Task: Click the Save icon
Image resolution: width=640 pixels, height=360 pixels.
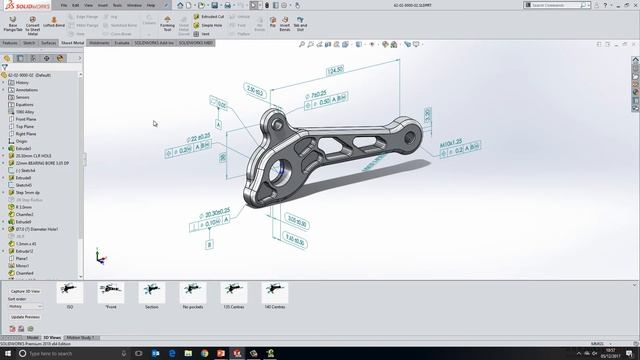Action: click(x=214, y=5)
